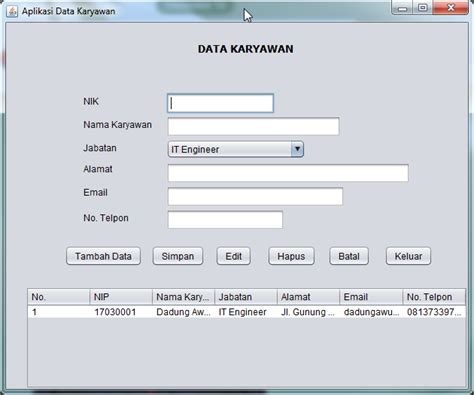This screenshot has width=474, height=395.
Task: Open the Jabatan combo box arrow
Action: pos(297,149)
